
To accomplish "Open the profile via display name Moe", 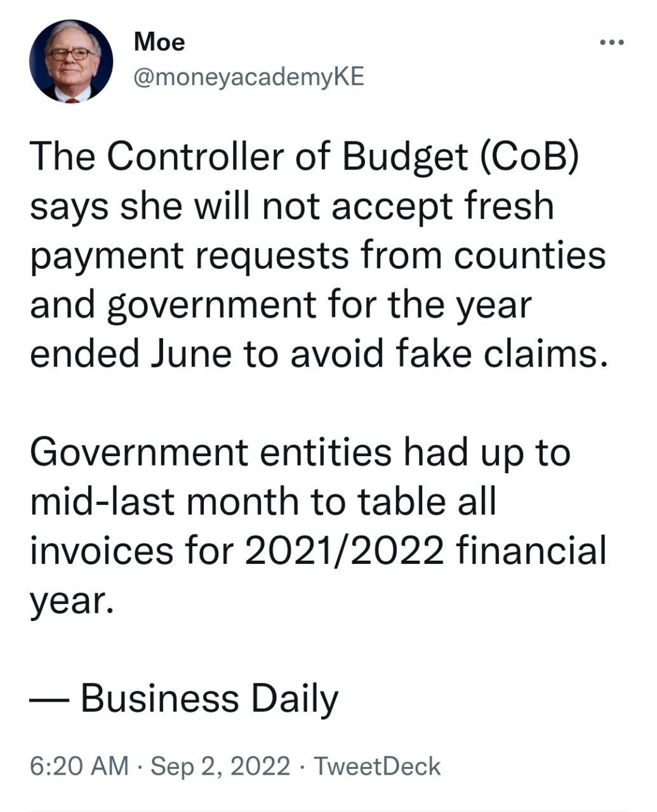I will click(x=159, y=42).
